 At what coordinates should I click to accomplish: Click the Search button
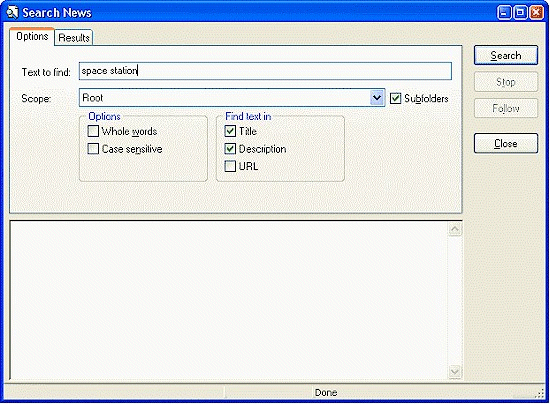(505, 55)
